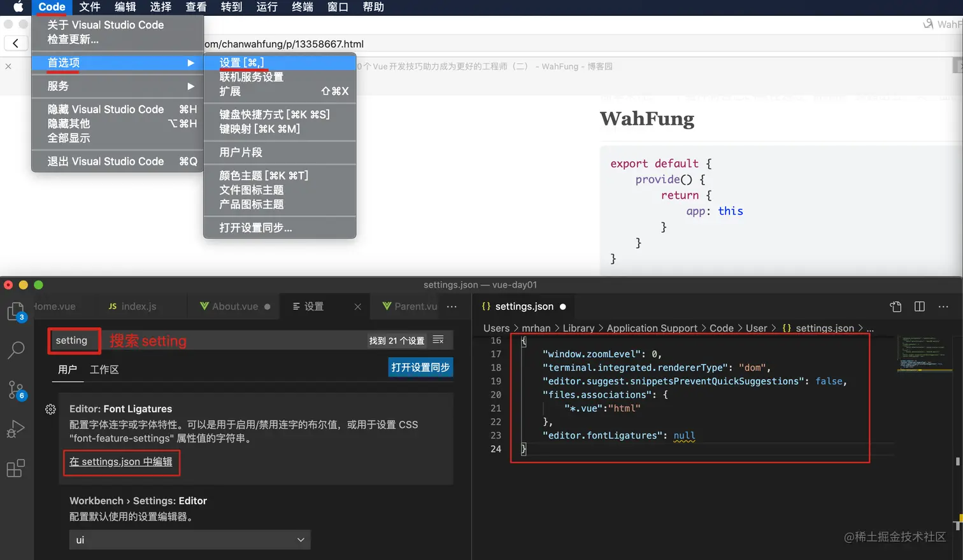Open 键映射 submenu item

(x=280, y=129)
